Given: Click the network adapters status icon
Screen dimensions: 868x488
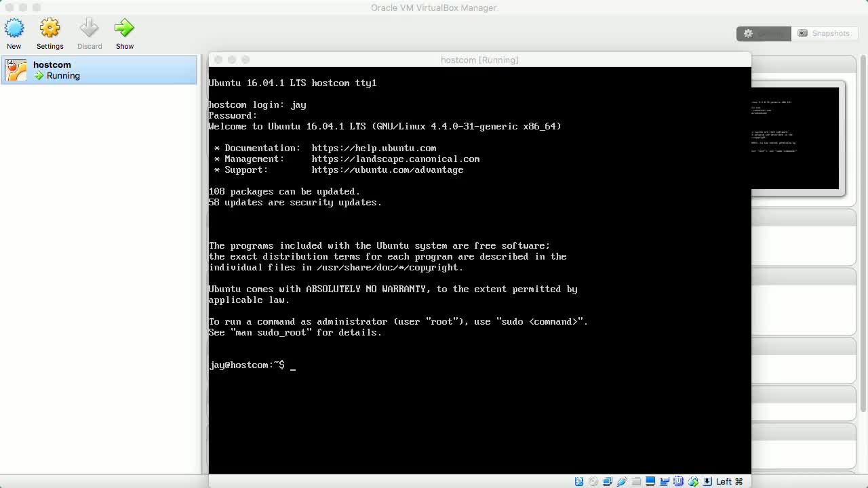Looking at the screenshot, I should click(608, 481).
